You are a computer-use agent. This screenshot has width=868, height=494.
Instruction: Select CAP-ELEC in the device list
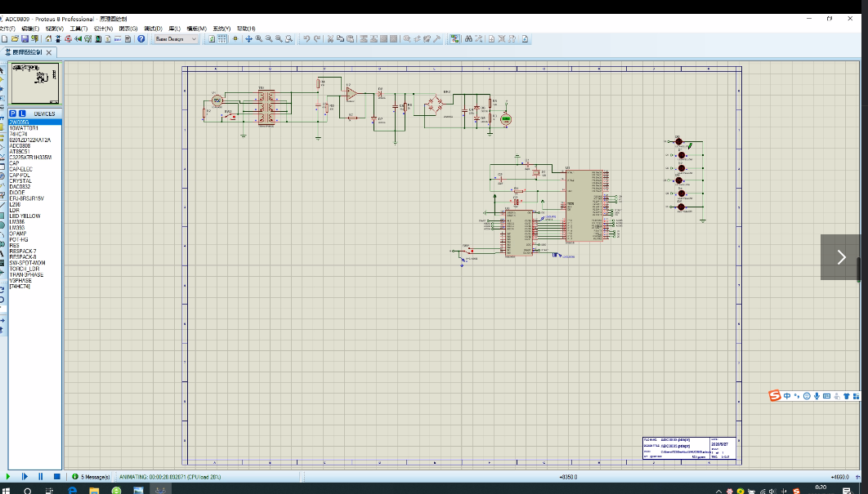(x=35, y=169)
